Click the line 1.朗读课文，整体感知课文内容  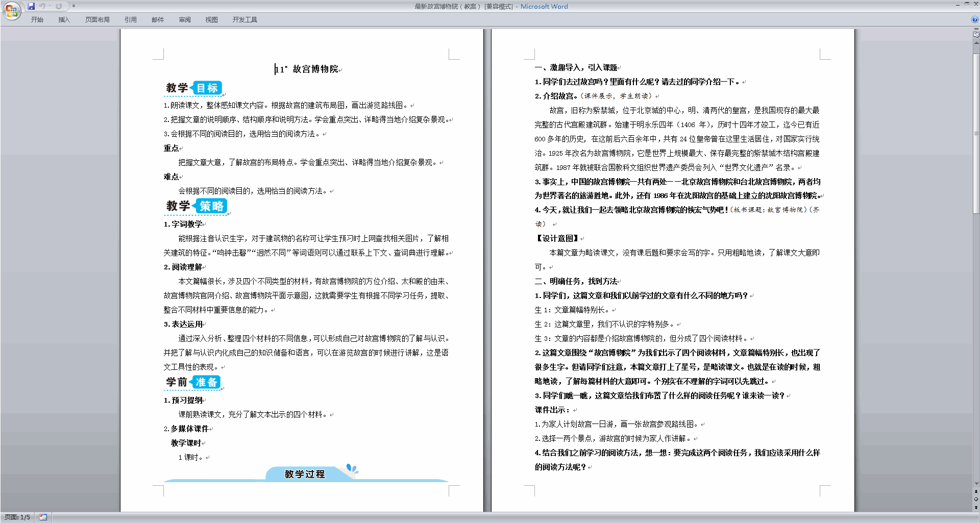coord(286,105)
